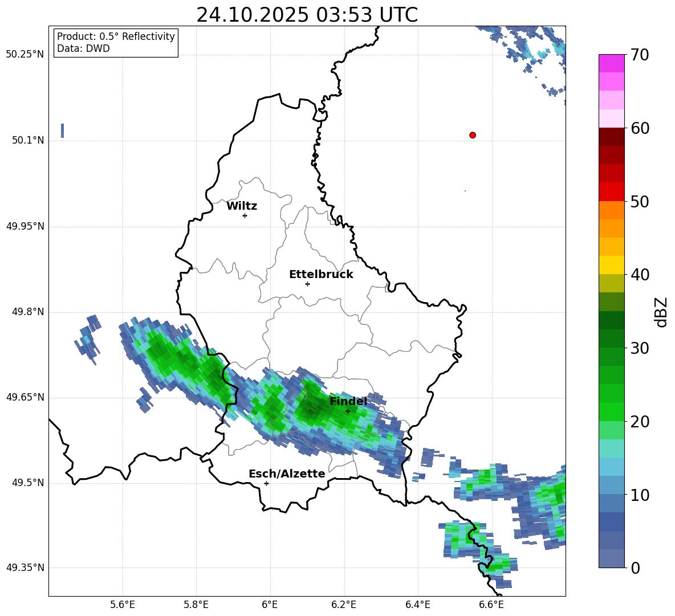Click the Findel location marker cross
The height and width of the screenshot is (616, 675).
click(x=348, y=411)
